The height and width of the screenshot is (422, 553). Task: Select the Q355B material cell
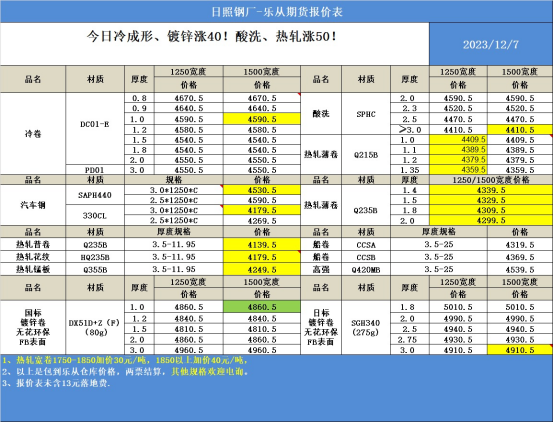[95, 270]
